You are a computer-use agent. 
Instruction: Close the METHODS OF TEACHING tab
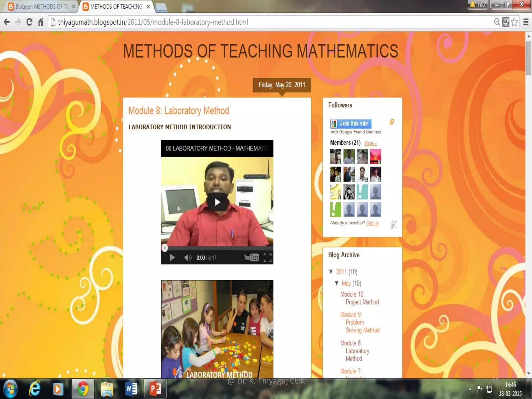[x=148, y=7]
